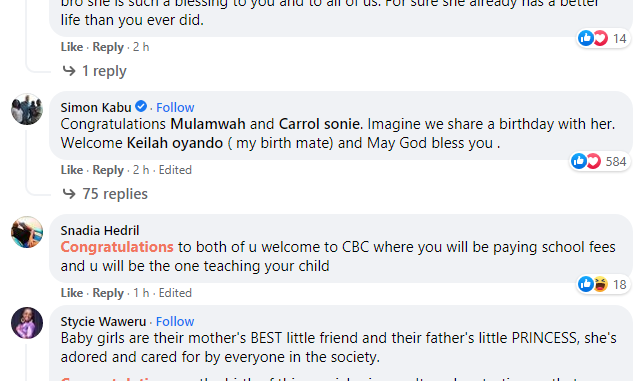View edit history of Simon Kabu's comment

[175, 170]
